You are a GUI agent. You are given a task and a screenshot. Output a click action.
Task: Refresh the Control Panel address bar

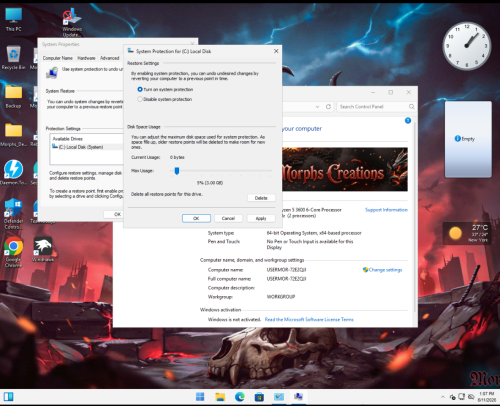(328, 107)
